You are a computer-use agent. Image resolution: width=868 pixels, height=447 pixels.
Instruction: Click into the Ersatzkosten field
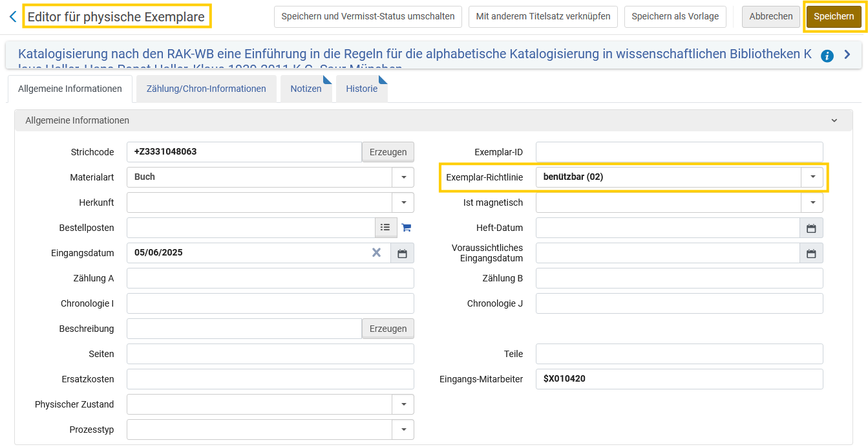tap(270, 379)
